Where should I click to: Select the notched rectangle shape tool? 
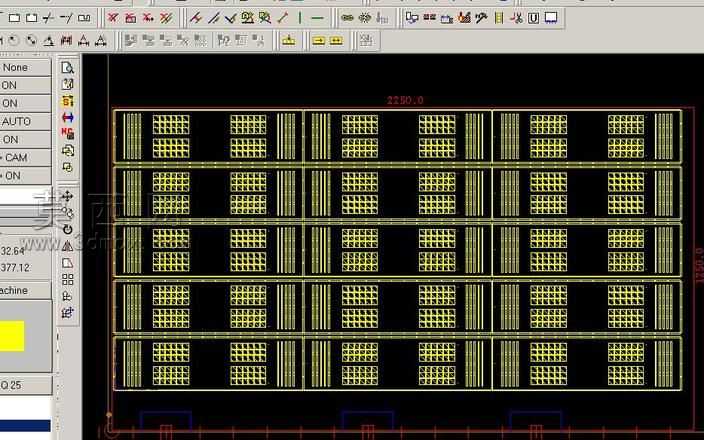click(32, 18)
